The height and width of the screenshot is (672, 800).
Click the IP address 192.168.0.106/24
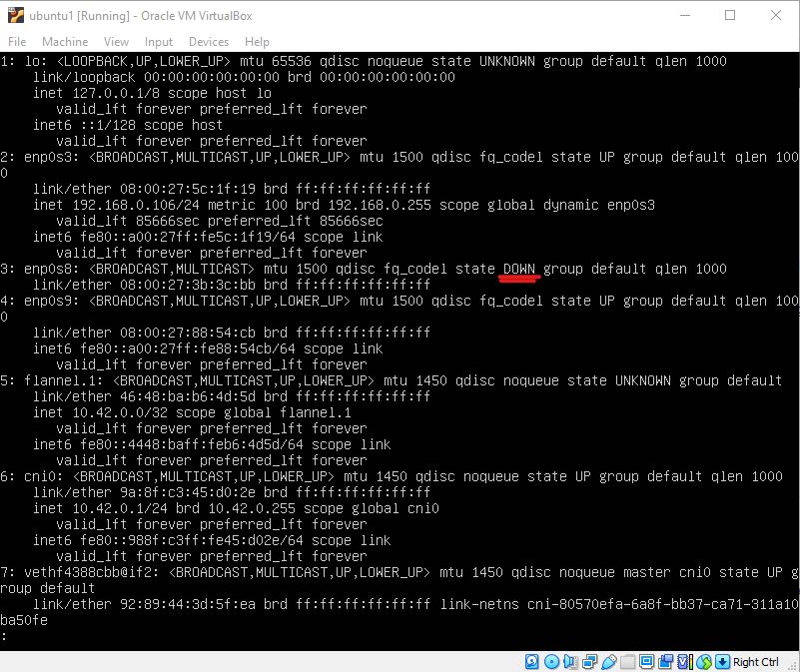(x=136, y=205)
